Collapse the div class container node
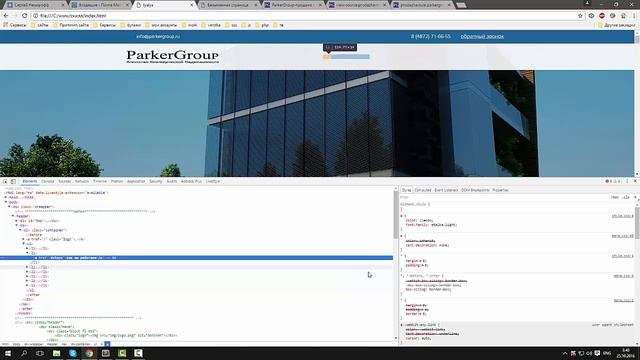The width and height of the screenshot is (640, 360). click(x=20, y=230)
